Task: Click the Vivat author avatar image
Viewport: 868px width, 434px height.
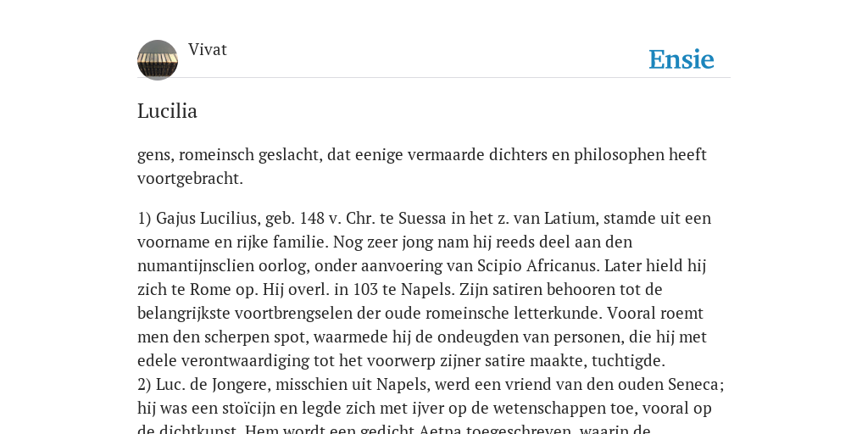Action: (x=158, y=60)
